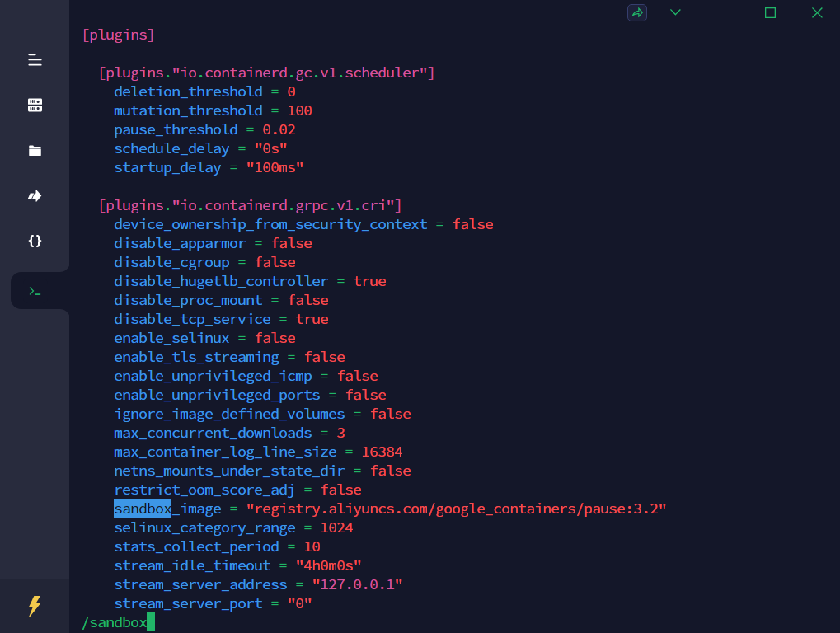Image resolution: width=840 pixels, height=633 pixels.
Task: Click the highlighted 'sandbox' search match
Action: (143, 509)
